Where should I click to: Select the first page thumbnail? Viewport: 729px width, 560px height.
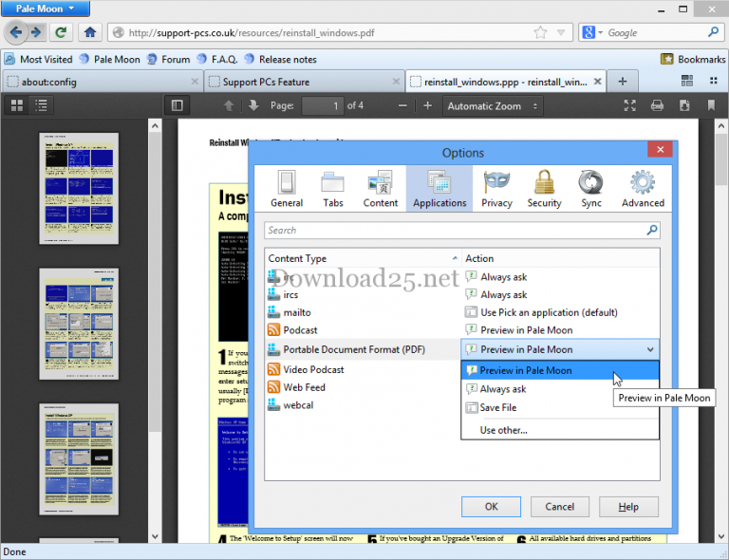(79, 188)
